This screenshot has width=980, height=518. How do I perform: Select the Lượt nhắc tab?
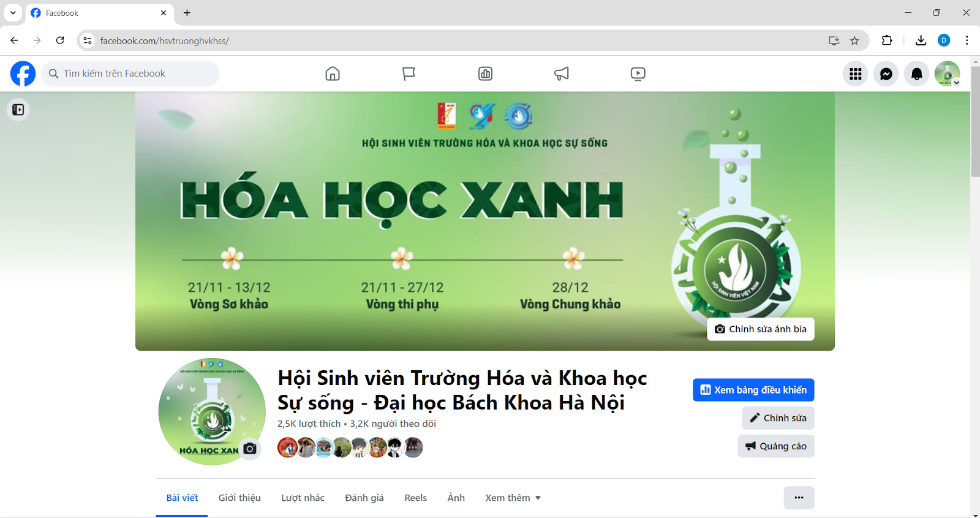tap(303, 498)
